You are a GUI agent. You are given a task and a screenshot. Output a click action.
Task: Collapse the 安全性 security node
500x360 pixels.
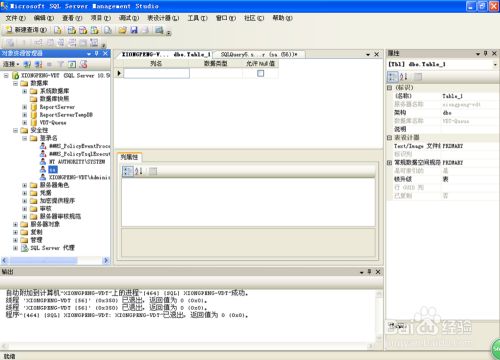(x=15, y=130)
